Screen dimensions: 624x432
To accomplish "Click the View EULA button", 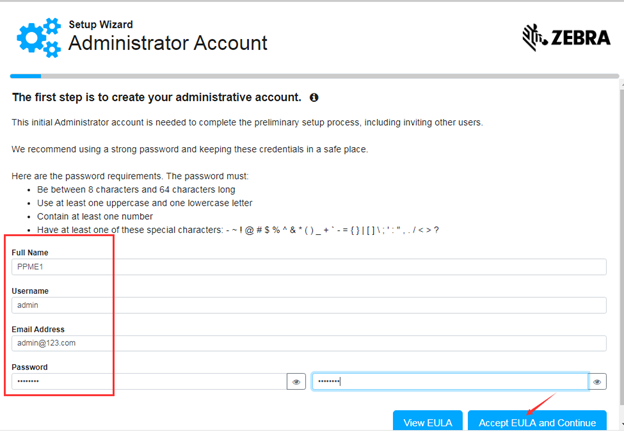I will [427, 422].
